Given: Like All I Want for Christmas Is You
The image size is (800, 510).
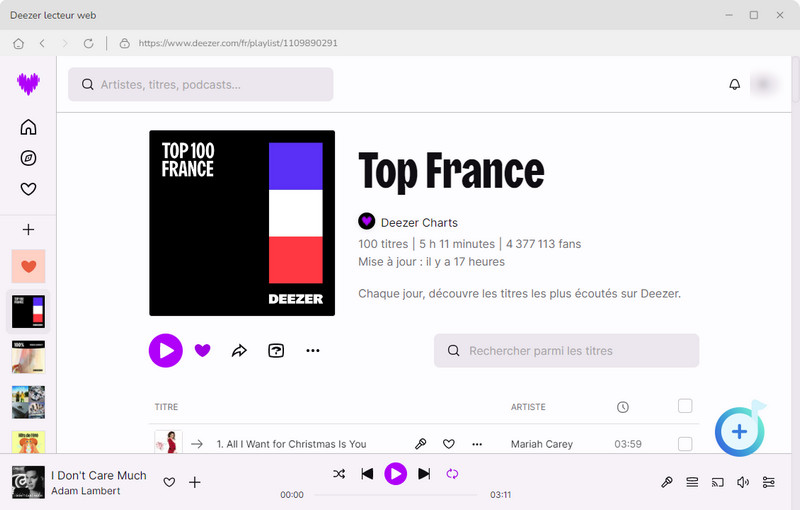Looking at the screenshot, I should click(448, 444).
